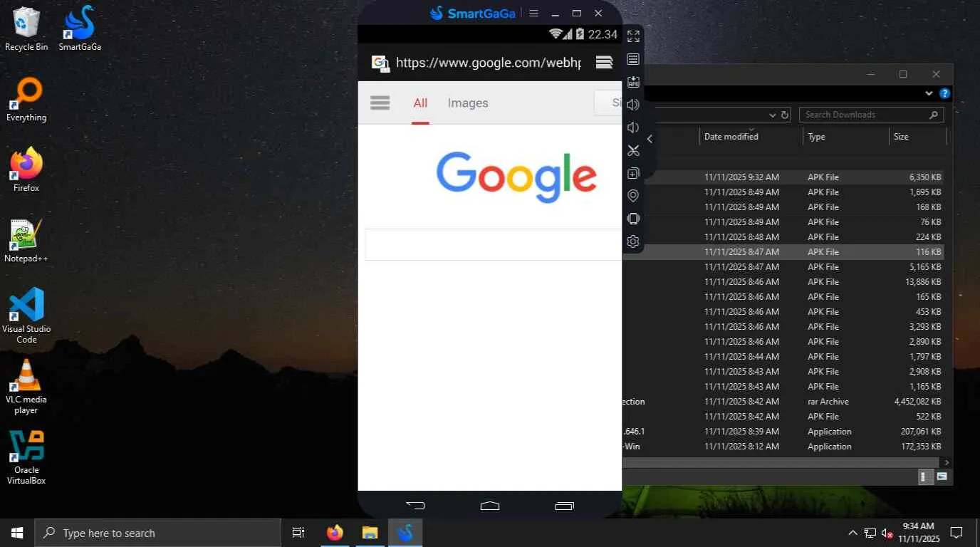Open SmartGaGa settings gear
980x547 pixels.
pos(633,241)
